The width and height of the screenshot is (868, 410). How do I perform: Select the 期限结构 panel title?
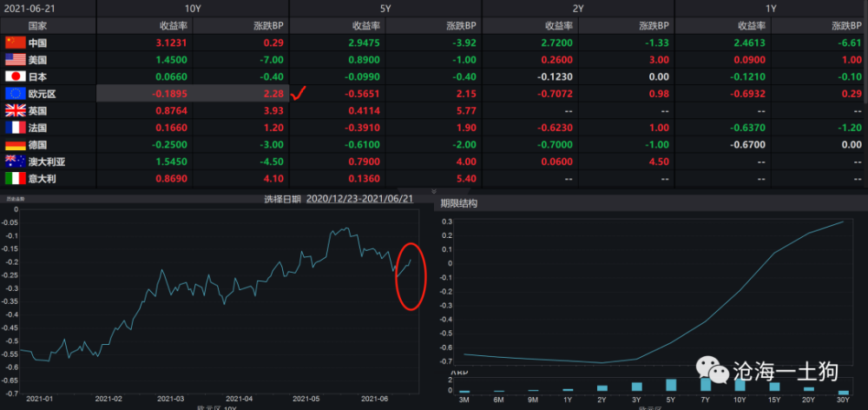[459, 203]
